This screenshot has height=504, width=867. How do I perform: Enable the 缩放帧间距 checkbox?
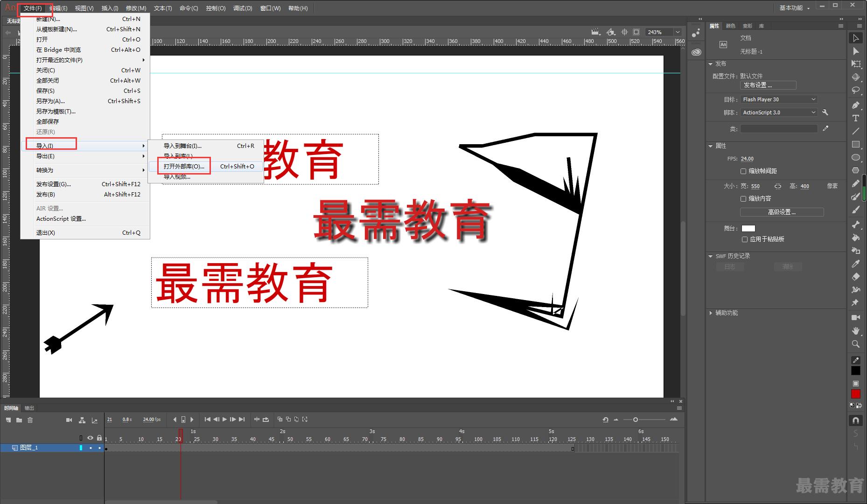pyautogui.click(x=743, y=171)
